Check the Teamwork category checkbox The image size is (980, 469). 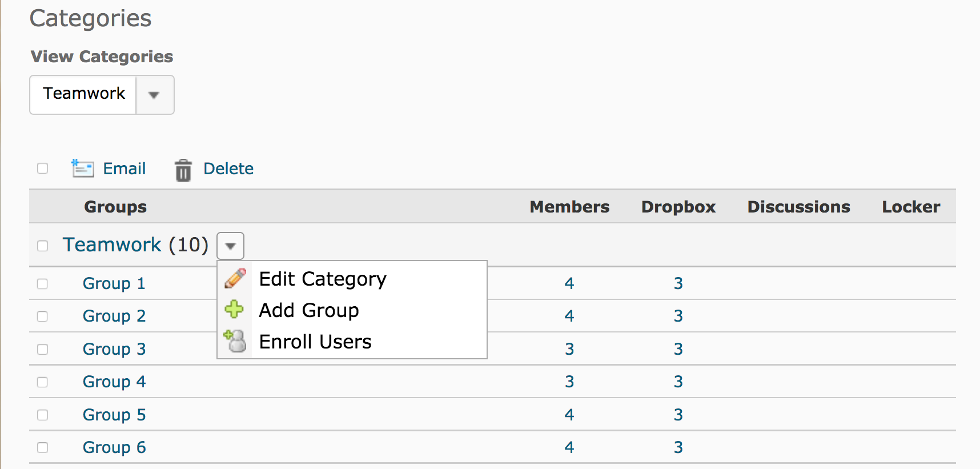pos(42,246)
